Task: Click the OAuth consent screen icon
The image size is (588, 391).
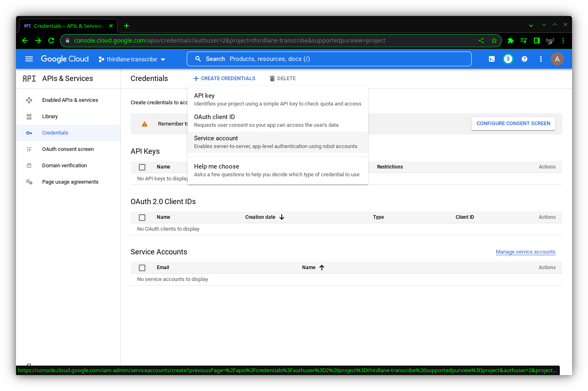Action: 29,149
